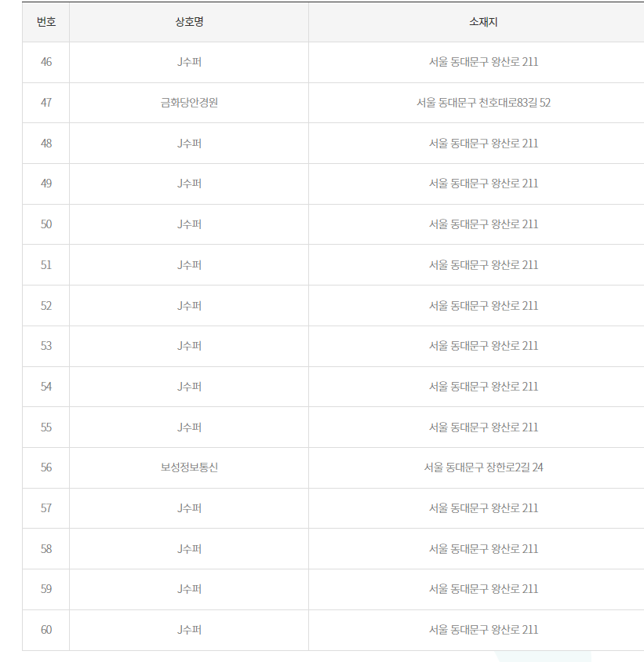Click the address in row 49
644x662 pixels.
coord(483,184)
